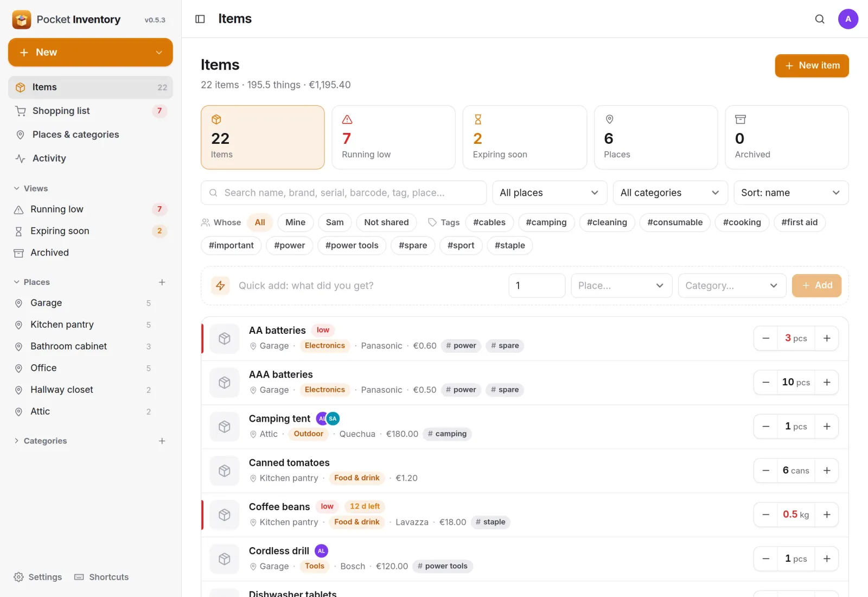The width and height of the screenshot is (868, 597).
Task: Go to Places & categories
Action: 90,135
